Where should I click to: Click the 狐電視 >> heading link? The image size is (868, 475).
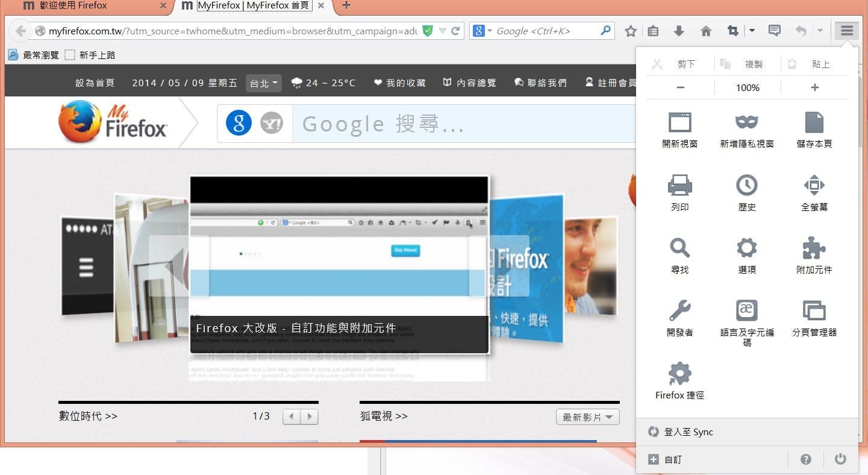[x=384, y=416]
